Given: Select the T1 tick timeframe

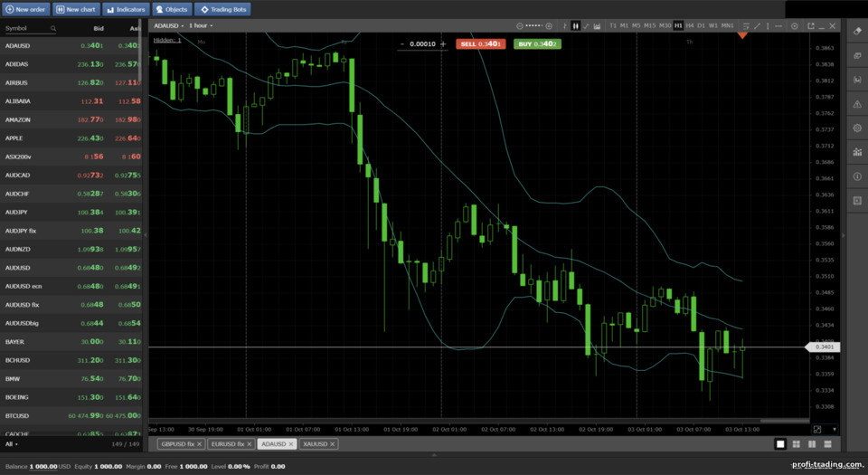Looking at the screenshot, I should pyautogui.click(x=613, y=26).
